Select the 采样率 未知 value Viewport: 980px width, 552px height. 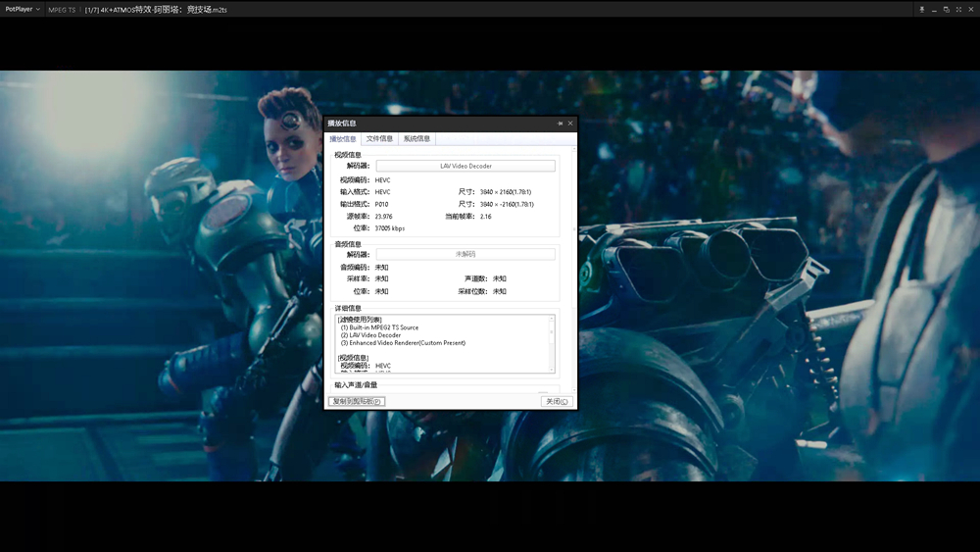[381, 278]
